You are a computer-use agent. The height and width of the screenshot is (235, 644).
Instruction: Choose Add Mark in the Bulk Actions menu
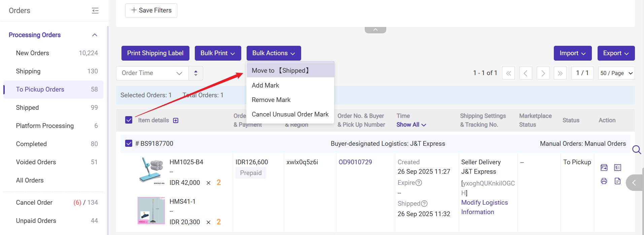pos(265,86)
